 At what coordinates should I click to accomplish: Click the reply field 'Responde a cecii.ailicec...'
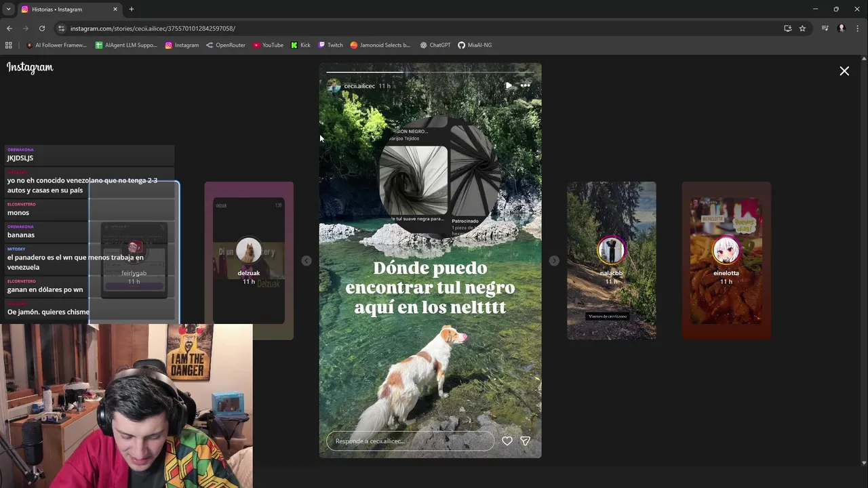410,441
